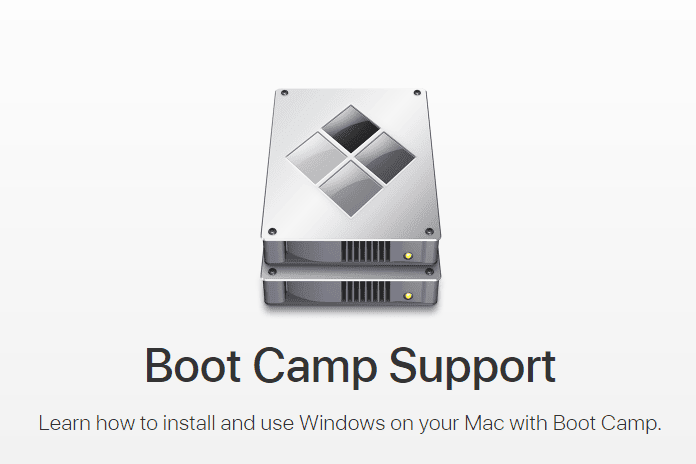Click the vent grille on the upper drive
The width and height of the screenshot is (696, 464).
365,252
